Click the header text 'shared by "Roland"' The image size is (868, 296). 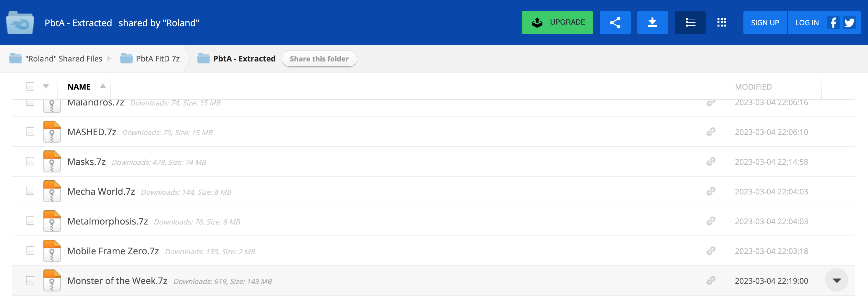click(x=159, y=23)
